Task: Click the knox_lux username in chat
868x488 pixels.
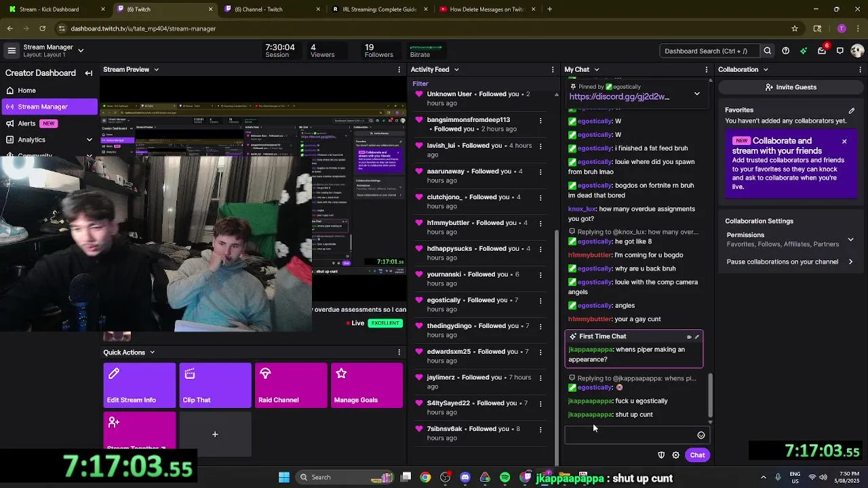Action: [582, 209]
